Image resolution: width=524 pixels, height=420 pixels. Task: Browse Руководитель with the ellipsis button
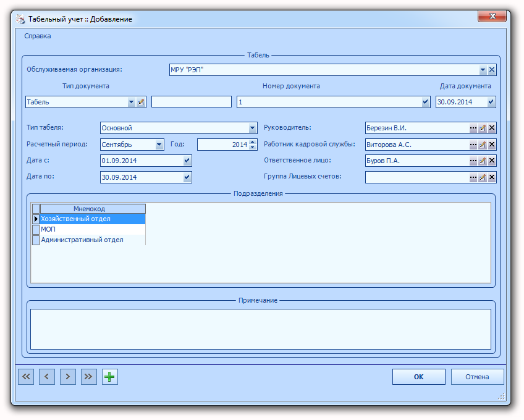click(x=473, y=128)
